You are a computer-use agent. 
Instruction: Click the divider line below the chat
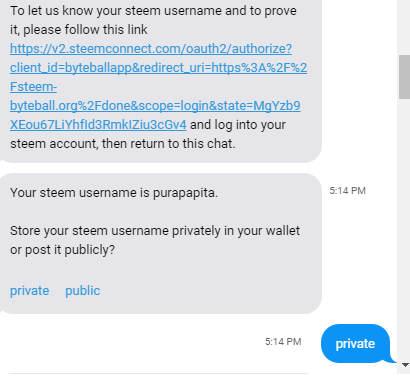pyautogui.click(x=159, y=373)
